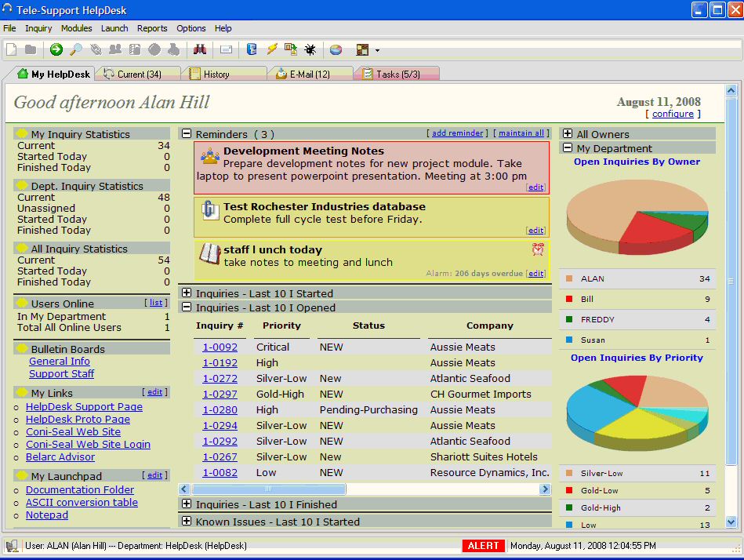
Task: Switch to the Tasks (5/3) tab
Action: (397, 74)
